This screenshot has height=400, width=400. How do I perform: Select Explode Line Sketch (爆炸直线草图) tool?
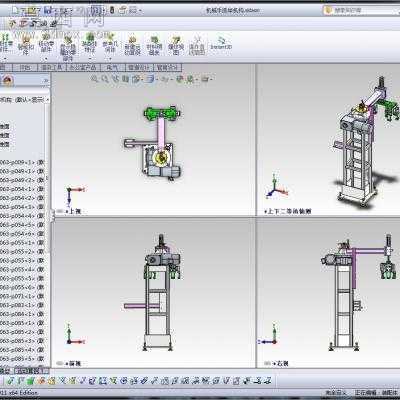[197, 45]
